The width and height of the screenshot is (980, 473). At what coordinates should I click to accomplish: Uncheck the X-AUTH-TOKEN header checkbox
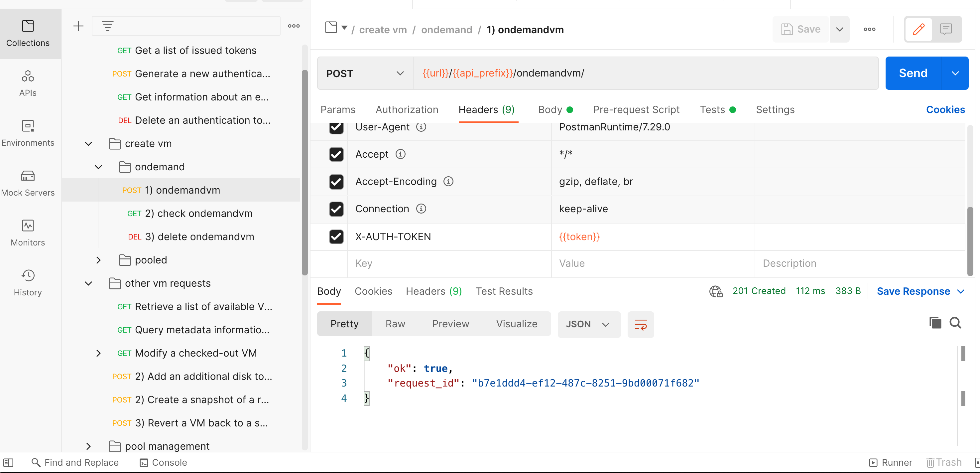pos(336,237)
